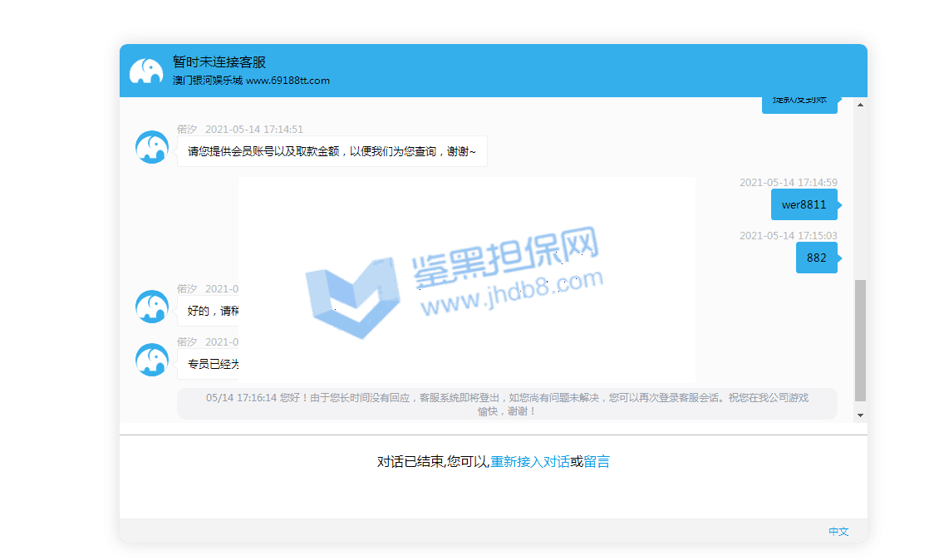The width and height of the screenshot is (934, 560).
Task: Click the agent avatar beside the 17:14:51 message
Action: pos(152,147)
